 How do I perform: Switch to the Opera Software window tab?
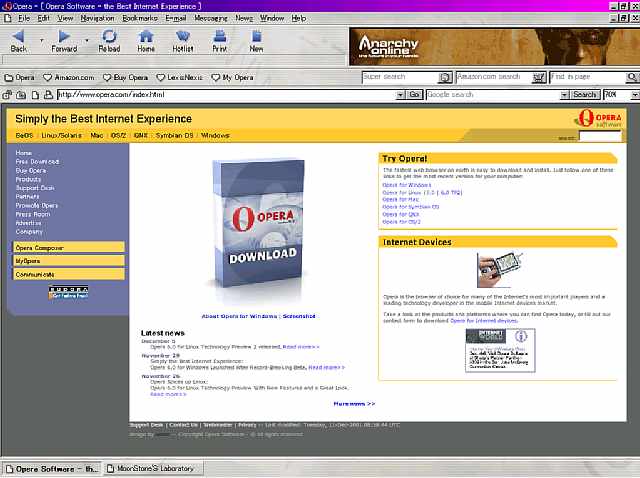point(51,469)
